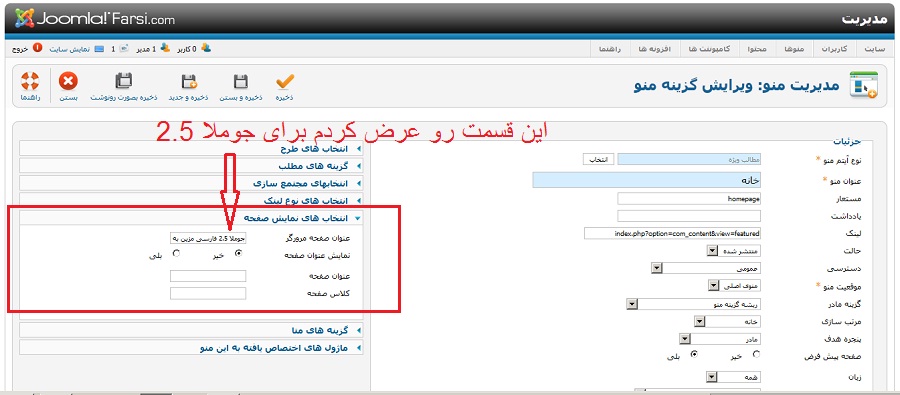Image resolution: width=900 pixels, height=395 pixels.
Task: Select خیر for صفحه پیش فرض
Action: (x=757, y=354)
